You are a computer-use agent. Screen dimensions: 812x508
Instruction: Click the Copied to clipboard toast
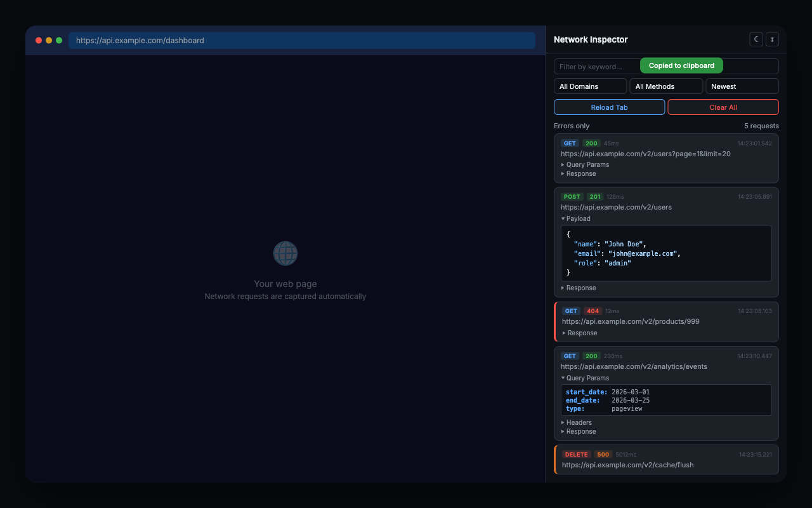pos(681,65)
